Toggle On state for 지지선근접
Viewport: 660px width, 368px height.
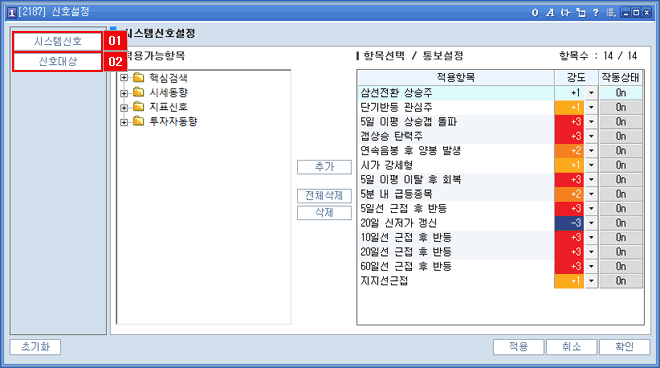click(621, 281)
